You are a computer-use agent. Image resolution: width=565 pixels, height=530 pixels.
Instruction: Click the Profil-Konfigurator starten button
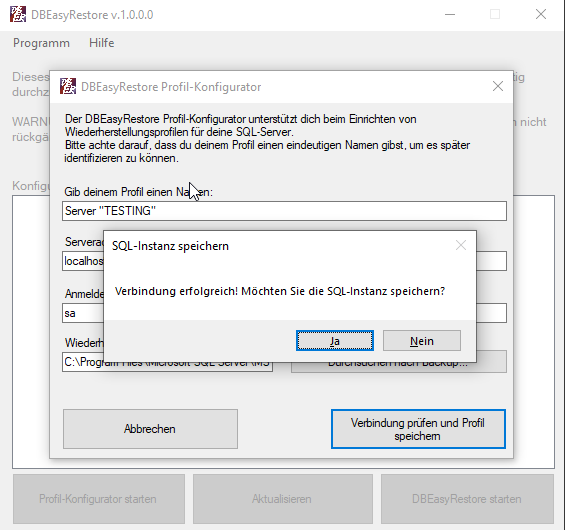99,499
